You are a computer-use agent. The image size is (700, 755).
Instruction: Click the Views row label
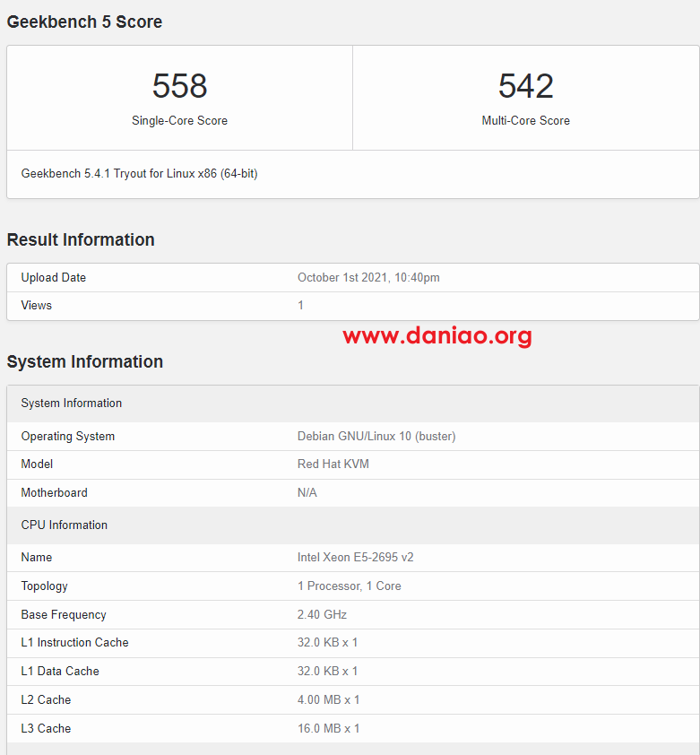(x=37, y=305)
